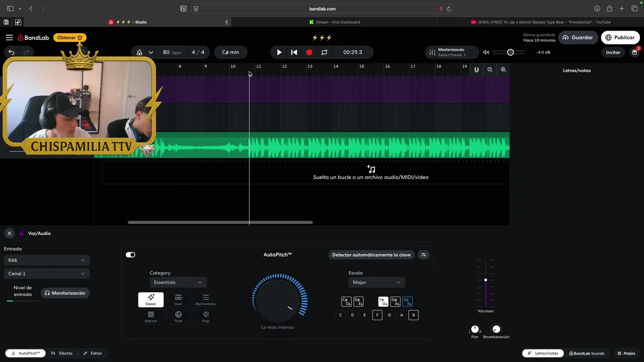
Task: Start playback with the play button
Action: point(279,52)
